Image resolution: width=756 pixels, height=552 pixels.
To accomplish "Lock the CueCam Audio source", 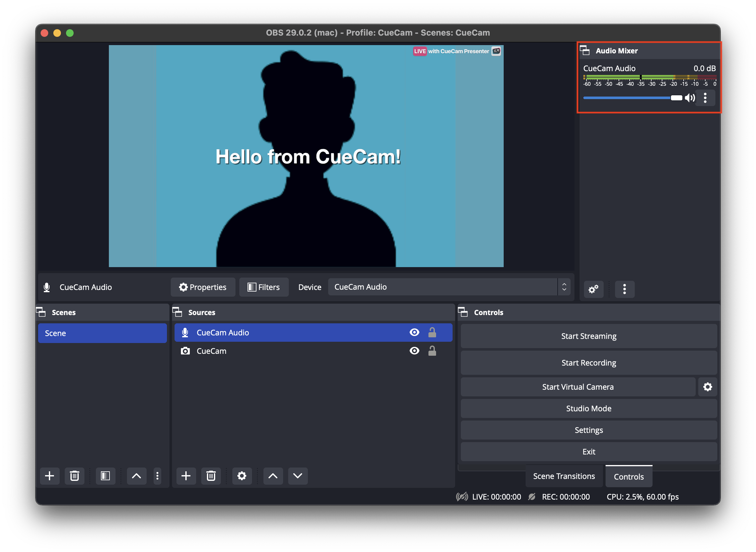I will tap(432, 333).
